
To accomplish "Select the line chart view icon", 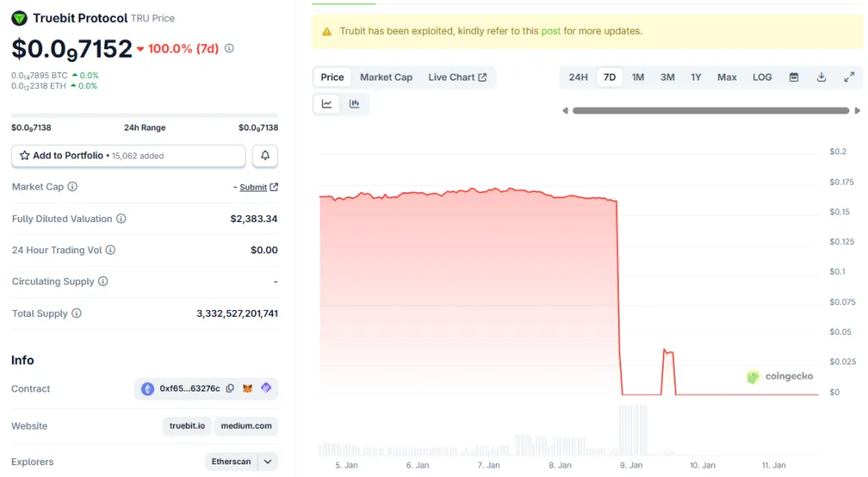I will [327, 103].
